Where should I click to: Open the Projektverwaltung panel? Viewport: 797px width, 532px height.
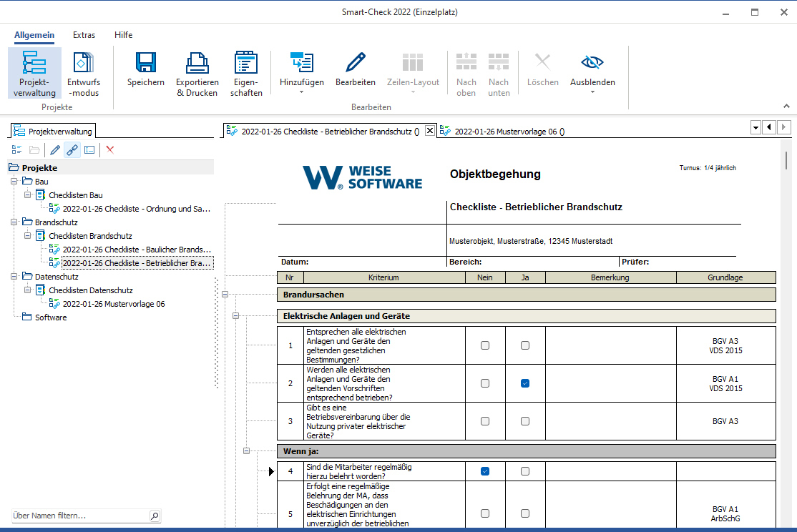pyautogui.click(x=34, y=72)
